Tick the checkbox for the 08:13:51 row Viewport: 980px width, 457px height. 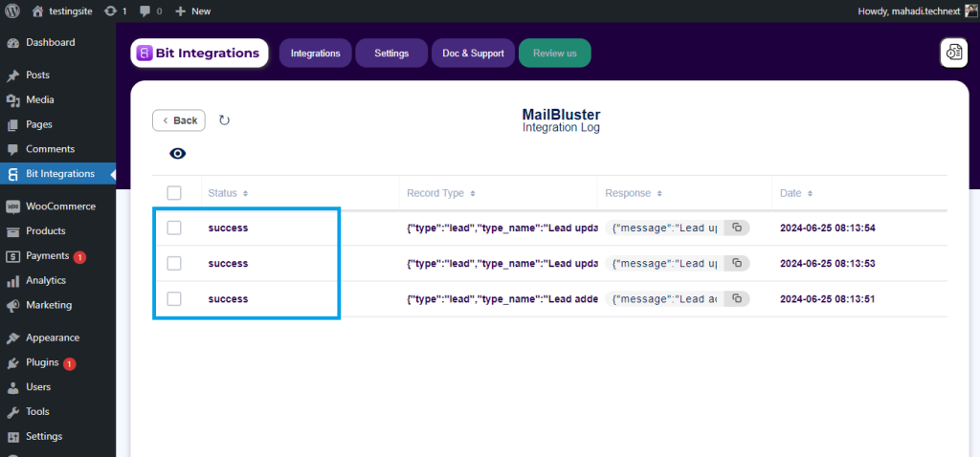[174, 299]
